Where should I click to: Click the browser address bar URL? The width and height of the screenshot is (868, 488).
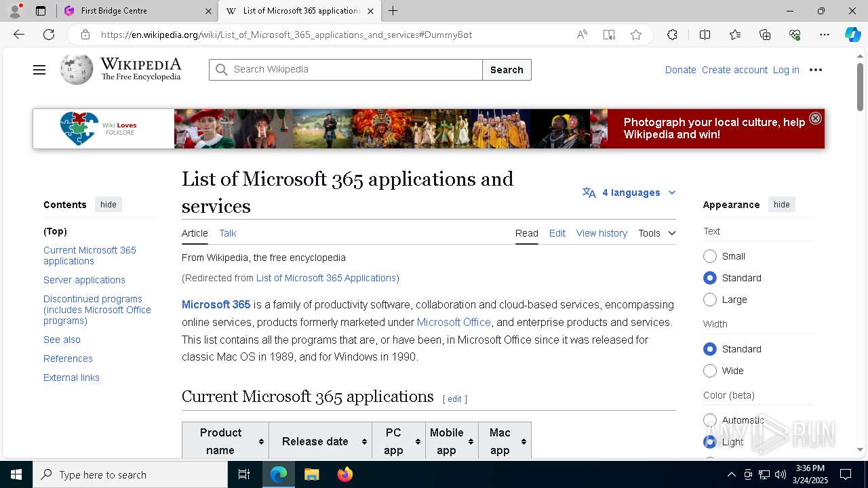coord(286,35)
